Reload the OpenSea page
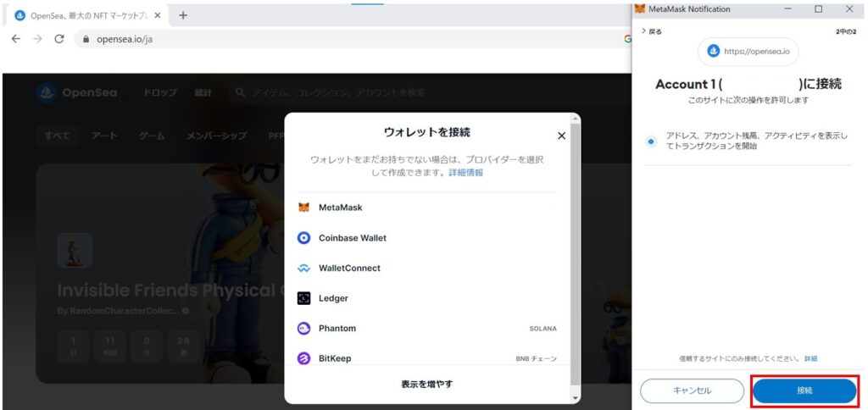Viewport: 868px width, 410px height. point(59,39)
